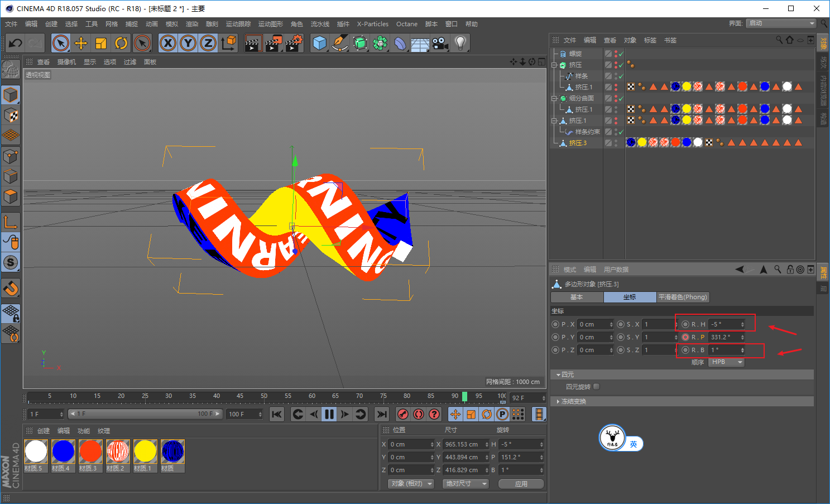The height and width of the screenshot is (504, 830).
Task: Open the X-Particles menu
Action: click(373, 24)
